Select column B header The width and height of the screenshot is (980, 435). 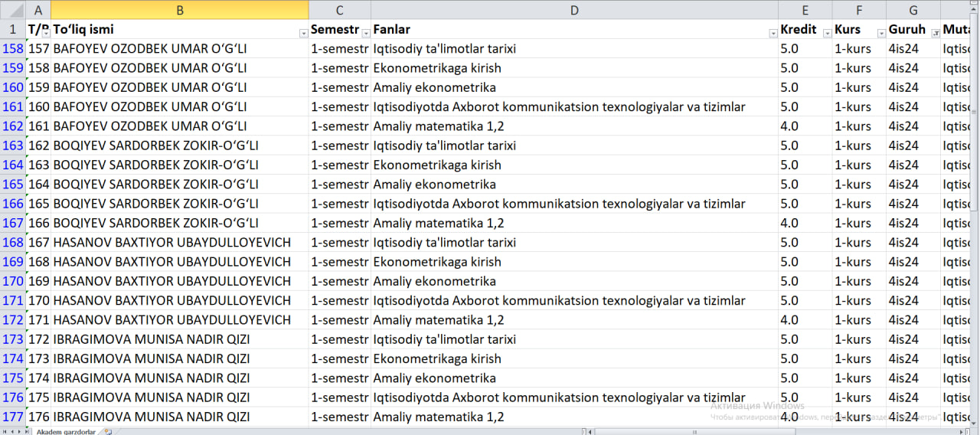(x=180, y=9)
